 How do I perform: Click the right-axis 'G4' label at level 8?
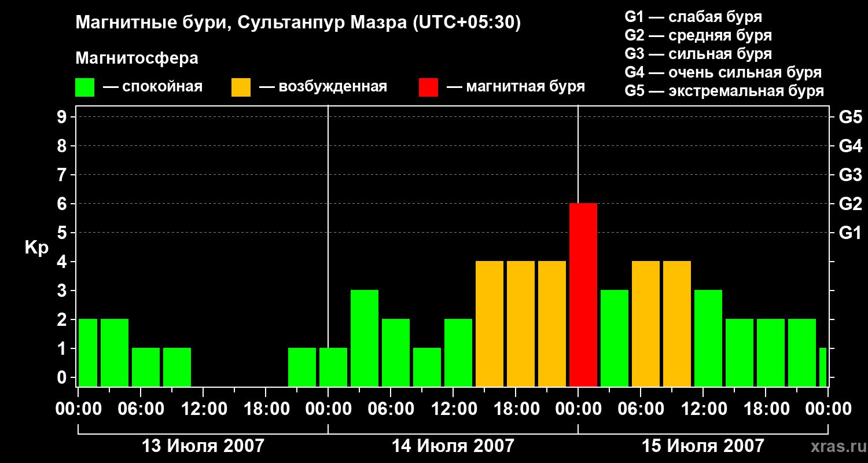click(851, 146)
